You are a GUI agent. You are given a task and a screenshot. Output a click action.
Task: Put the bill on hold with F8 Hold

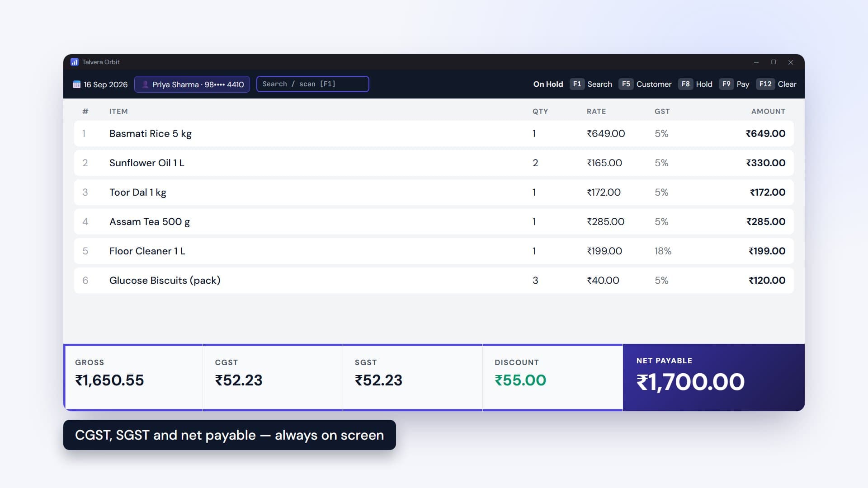coord(695,84)
